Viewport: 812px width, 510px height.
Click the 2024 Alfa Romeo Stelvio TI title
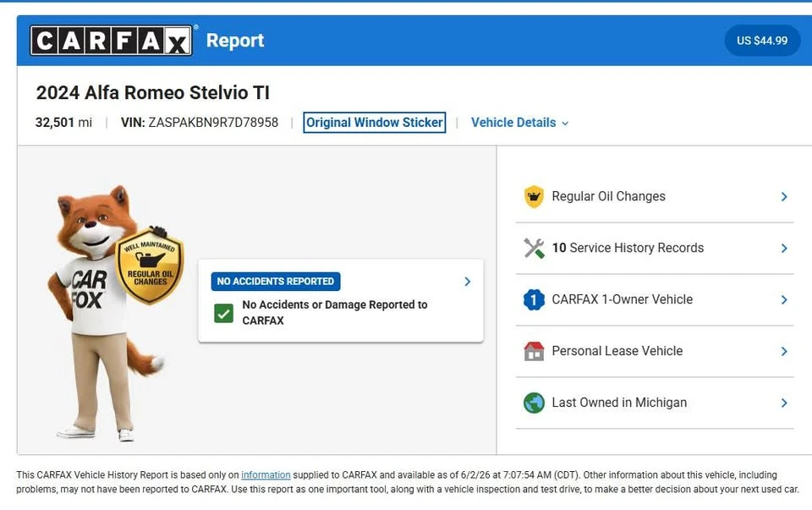153,93
